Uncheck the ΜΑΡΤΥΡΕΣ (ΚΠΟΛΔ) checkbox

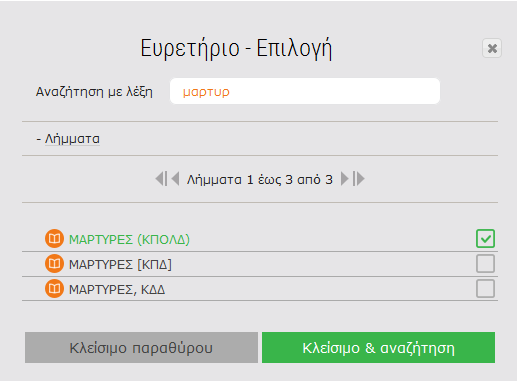point(485,239)
